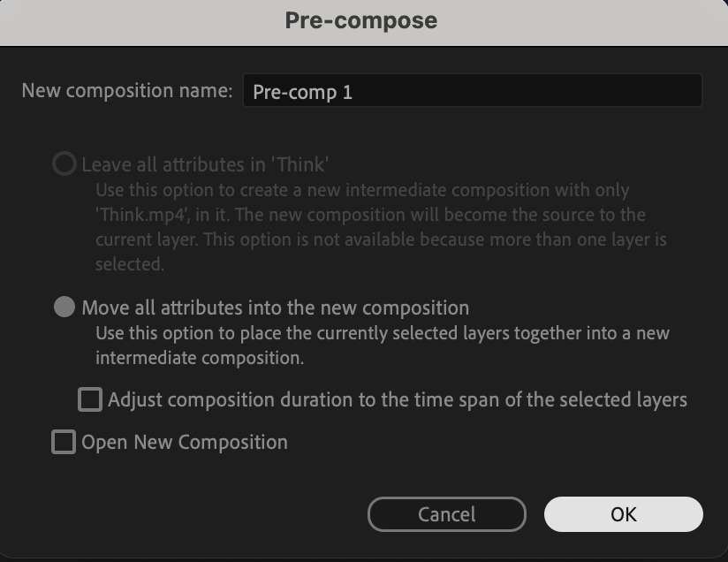The image size is (728, 562).
Task: Click the "Open New Composition" label text
Action: (185, 442)
